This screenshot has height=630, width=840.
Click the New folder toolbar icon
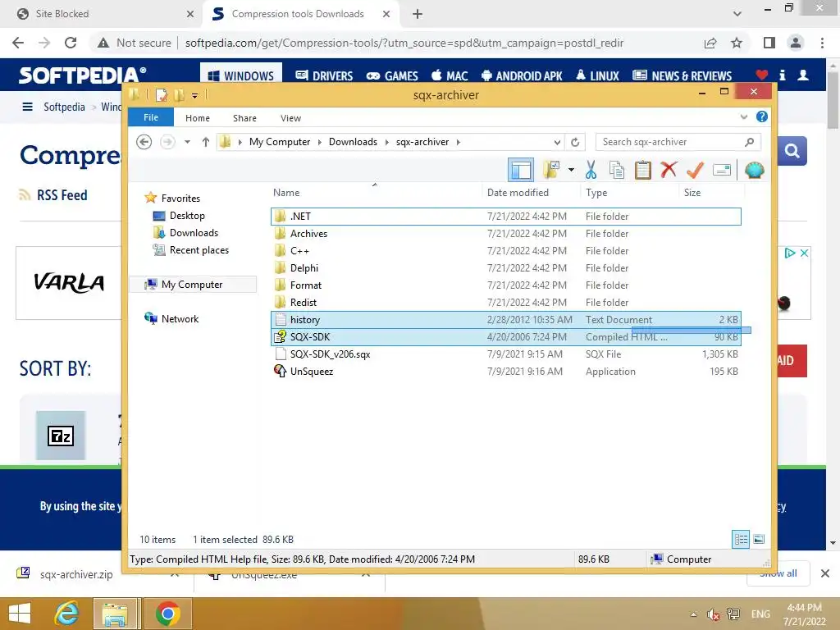coord(551,170)
